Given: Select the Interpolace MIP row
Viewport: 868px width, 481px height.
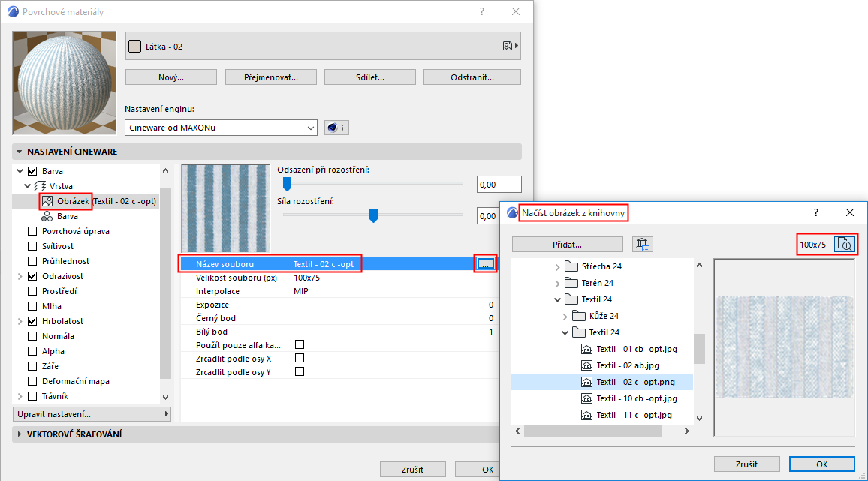Looking at the screenshot, I should pos(339,291).
